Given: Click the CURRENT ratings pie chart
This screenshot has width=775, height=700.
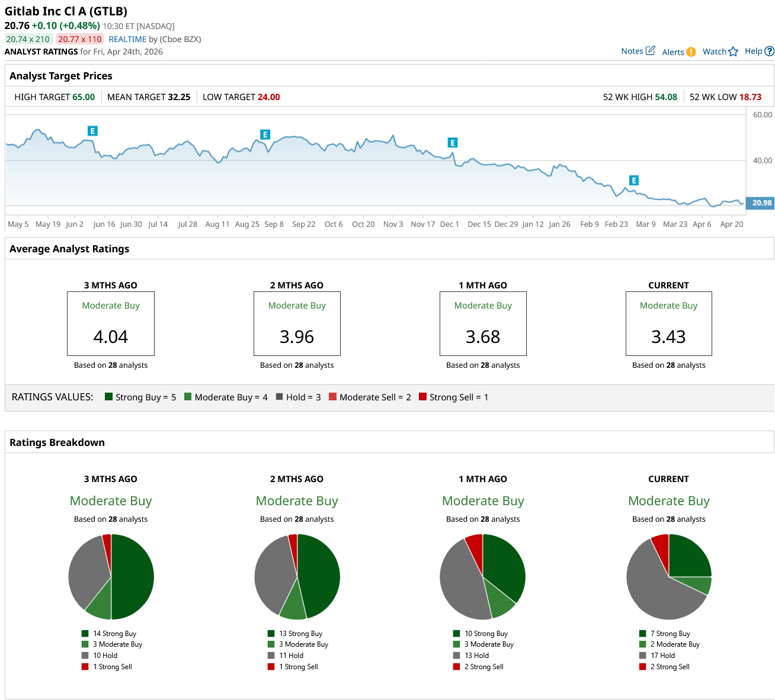Looking at the screenshot, I should click(x=669, y=577).
